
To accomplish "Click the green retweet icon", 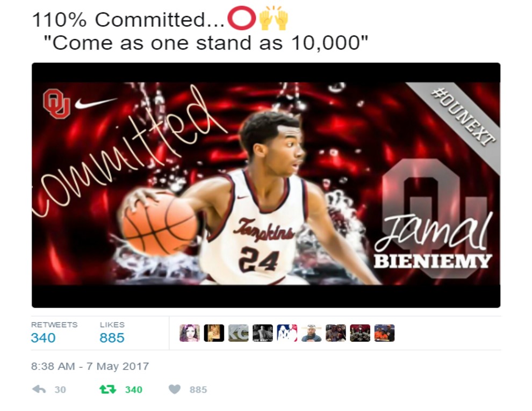I will pos(107,390).
